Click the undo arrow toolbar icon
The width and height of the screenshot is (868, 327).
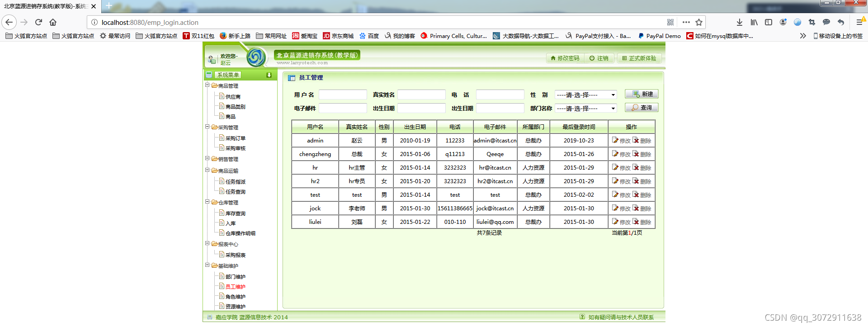[x=841, y=22]
